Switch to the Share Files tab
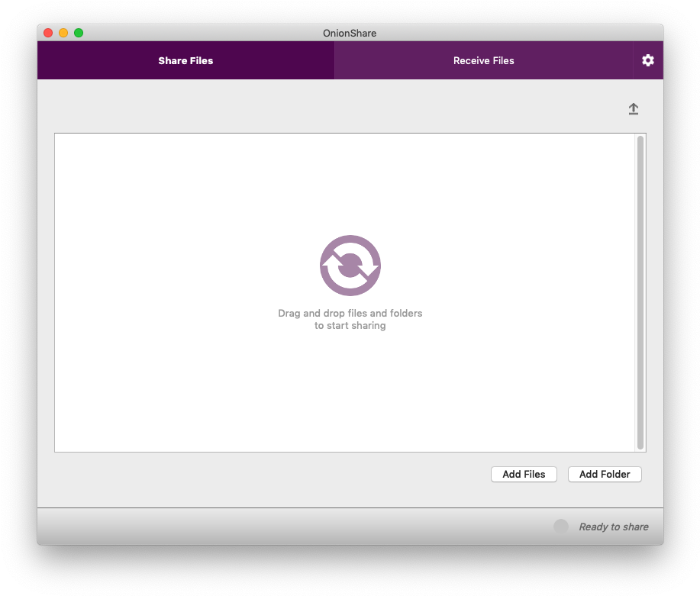Viewport: 700px width, 596px height. (x=185, y=61)
